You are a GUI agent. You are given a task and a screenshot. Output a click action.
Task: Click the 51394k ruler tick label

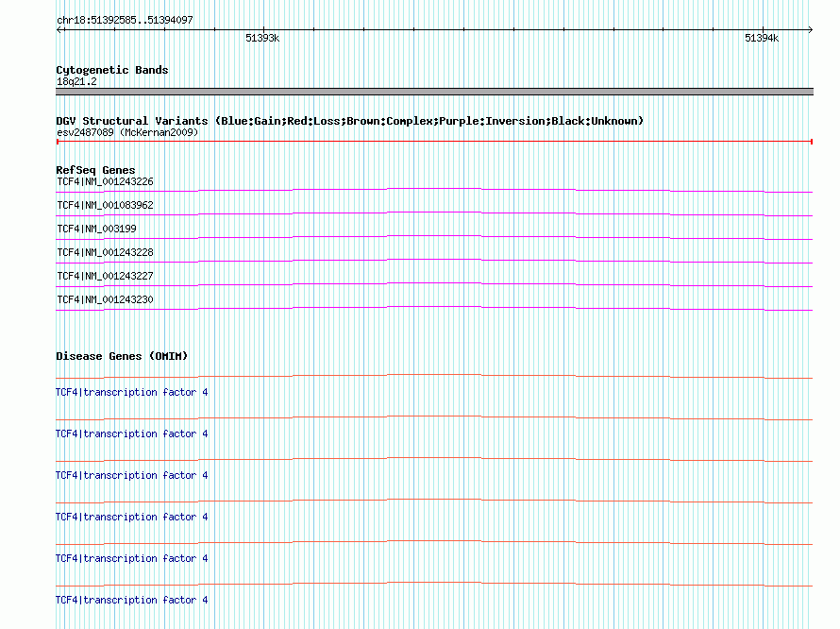click(x=762, y=38)
